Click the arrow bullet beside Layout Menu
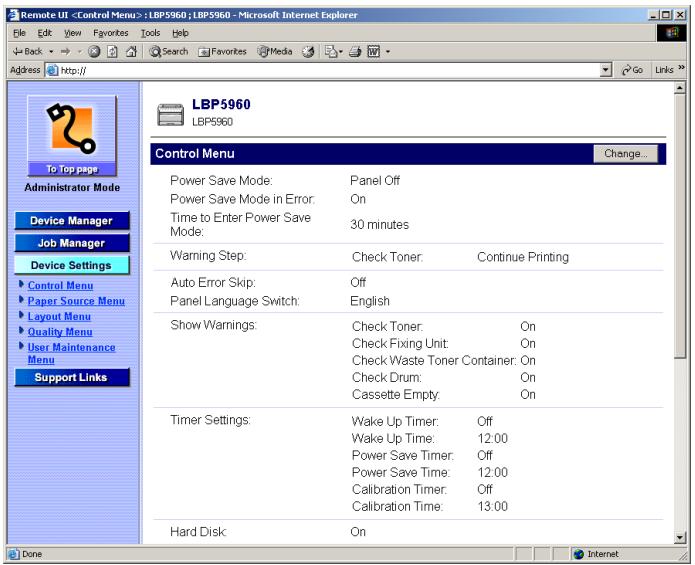695x565 pixels. [x=21, y=316]
